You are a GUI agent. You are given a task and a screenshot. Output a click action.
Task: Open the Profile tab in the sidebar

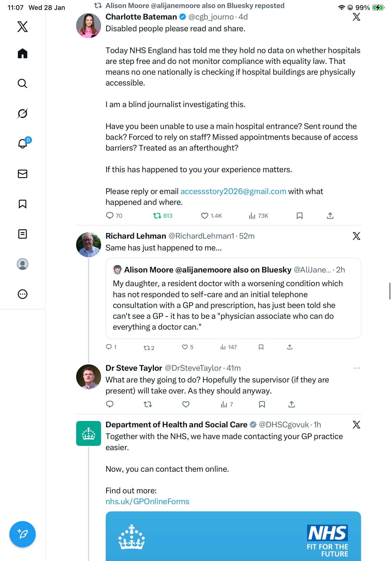pyautogui.click(x=23, y=264)
